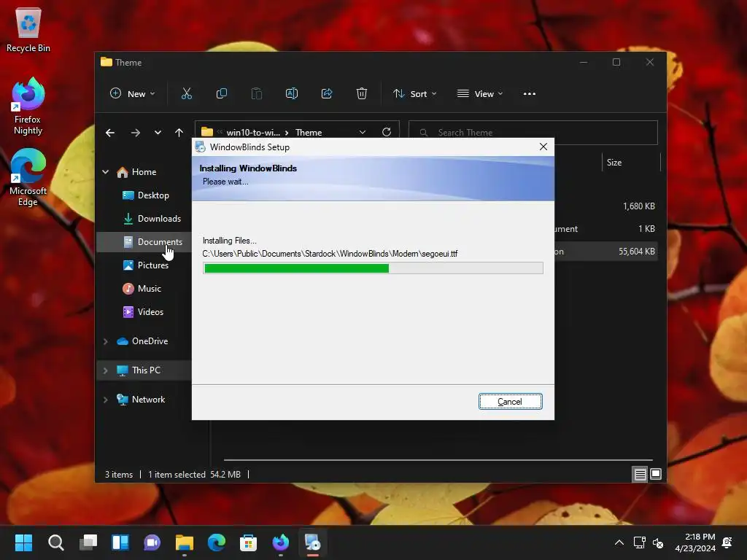Open Microsoft Store on the taskbar

248,542
